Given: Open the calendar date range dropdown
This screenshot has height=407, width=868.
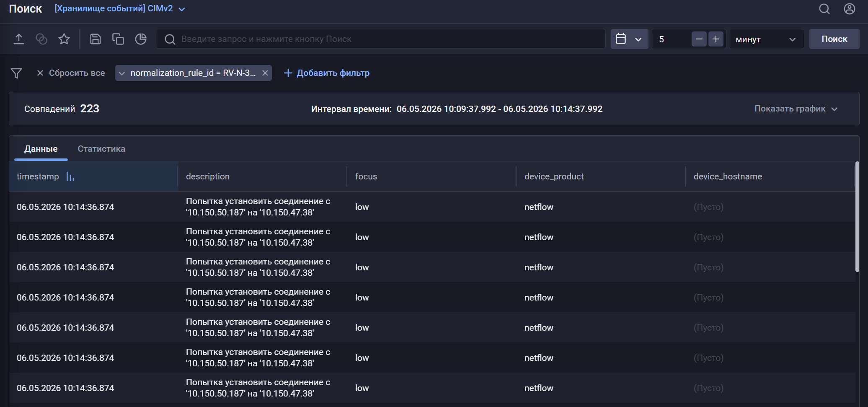Looking at the screenshot, I should click(629, 39).
